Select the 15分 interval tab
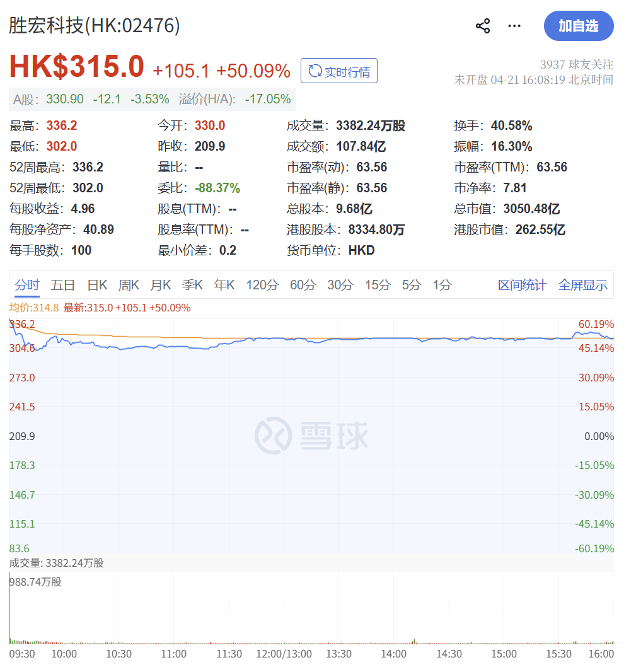 [x=378, y=285]
